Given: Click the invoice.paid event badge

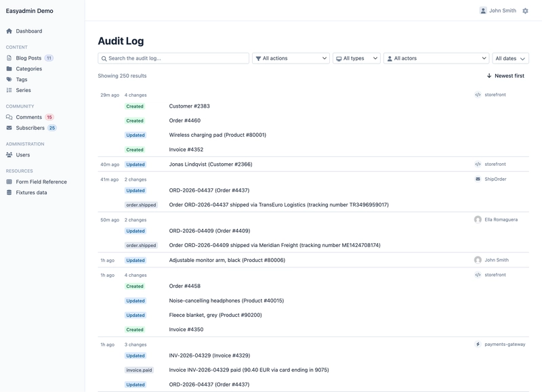Looking at the screenshot, I should point(139,370).
